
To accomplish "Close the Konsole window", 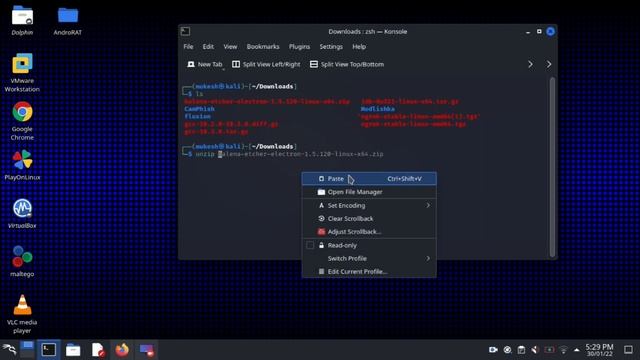I will [x=551, y=31].
